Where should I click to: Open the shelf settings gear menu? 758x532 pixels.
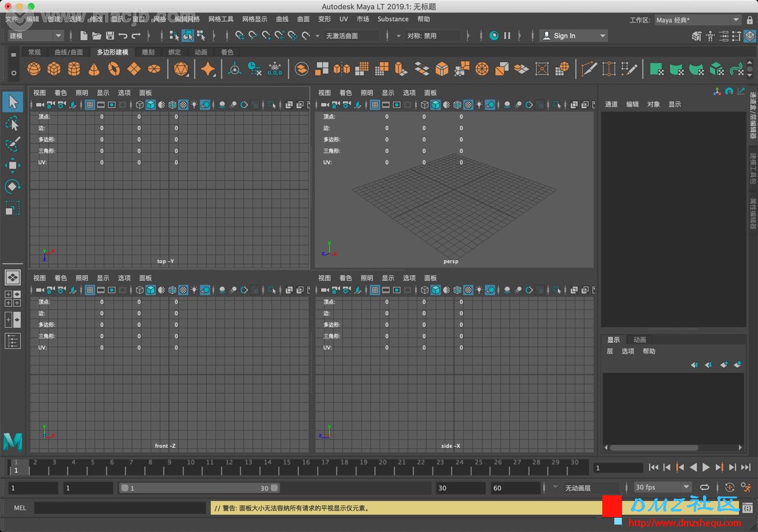pyautogui.click(x=13, y=73)
